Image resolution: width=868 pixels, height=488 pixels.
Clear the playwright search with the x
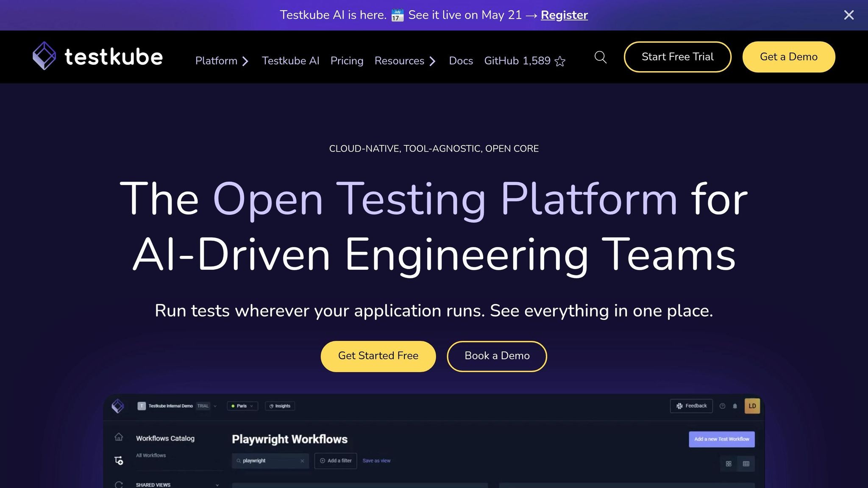coord(302,461)
